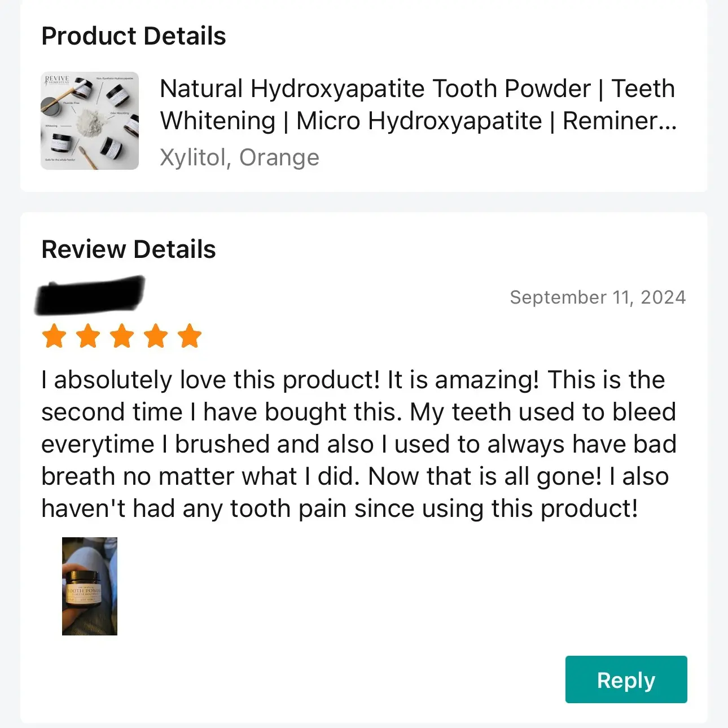The width and height of the screenshot is (728, 728).
Task: Open the reviewer's attached tooth powder photo
Action: tap(90, 586)
